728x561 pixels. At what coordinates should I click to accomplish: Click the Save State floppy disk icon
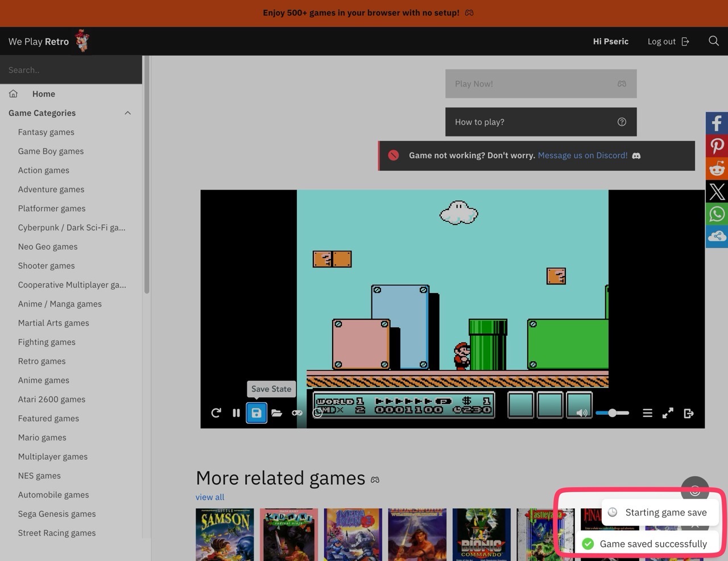click(257, 413)
